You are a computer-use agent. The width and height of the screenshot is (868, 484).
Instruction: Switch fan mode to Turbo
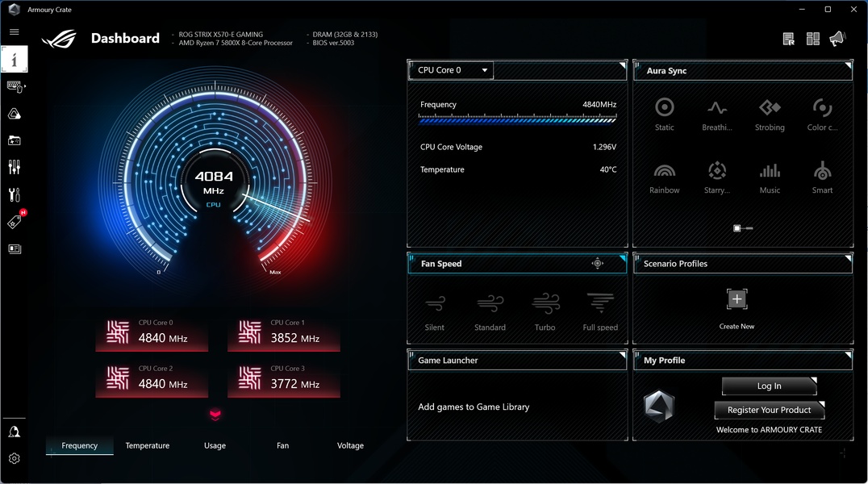545,311
